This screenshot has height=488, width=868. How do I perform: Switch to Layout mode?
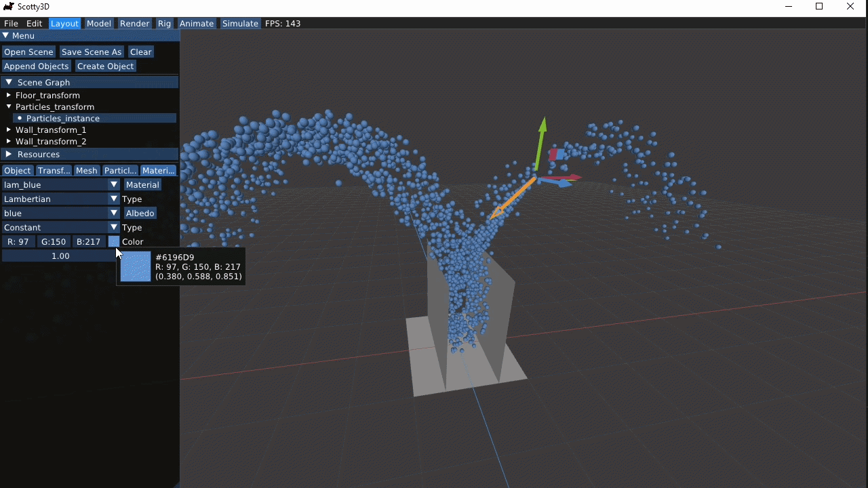pos(65,24)
